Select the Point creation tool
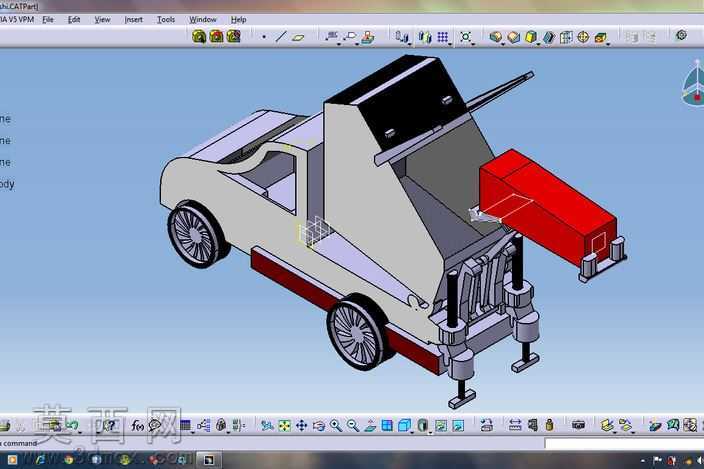The width and height of the screenshot is (704, 469). pos(264,37)
